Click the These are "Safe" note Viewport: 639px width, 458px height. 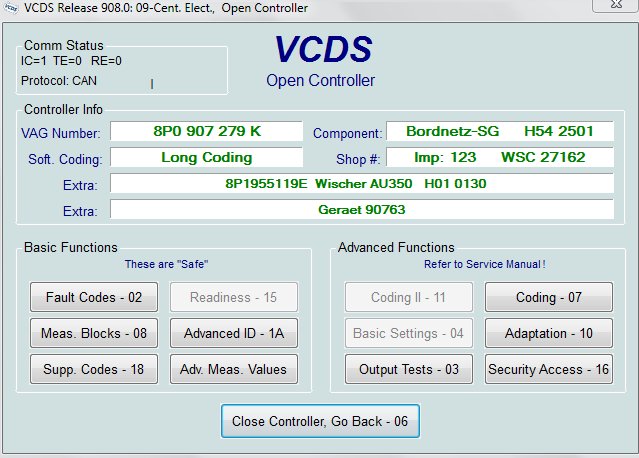click(x=166, y=264)
